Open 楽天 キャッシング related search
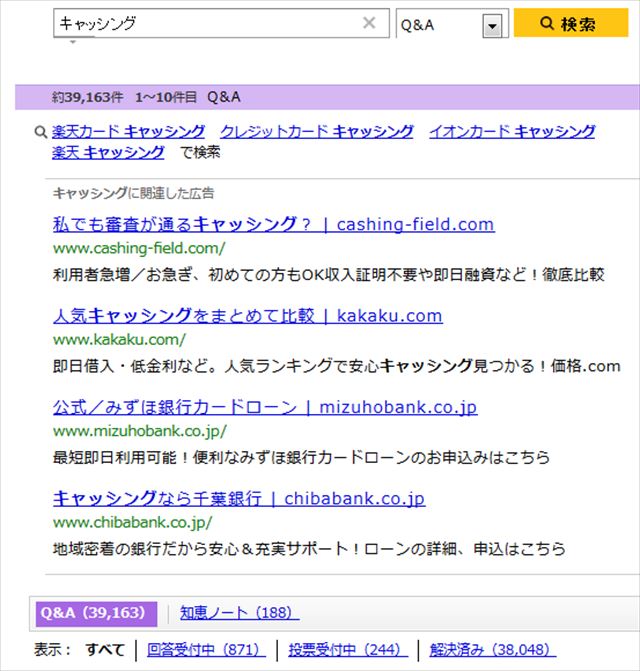640x671 pixels. click(x=108, y=152)
